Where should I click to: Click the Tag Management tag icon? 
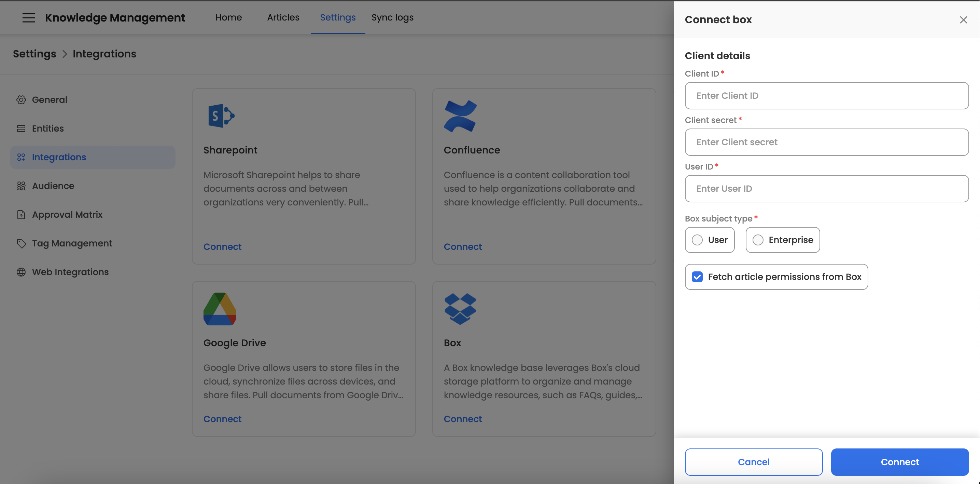point(21,243)
